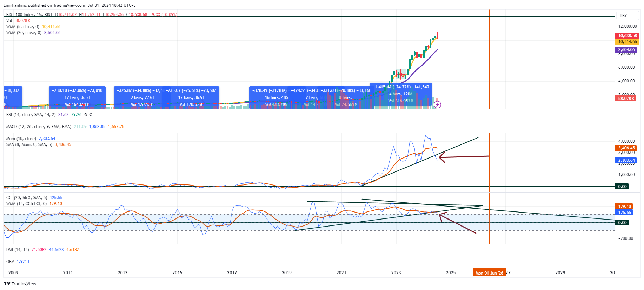Click 2025 on the time axis
Image resolution: width=644 pixels, height=290 pixels.
click(x=451, y=273)
